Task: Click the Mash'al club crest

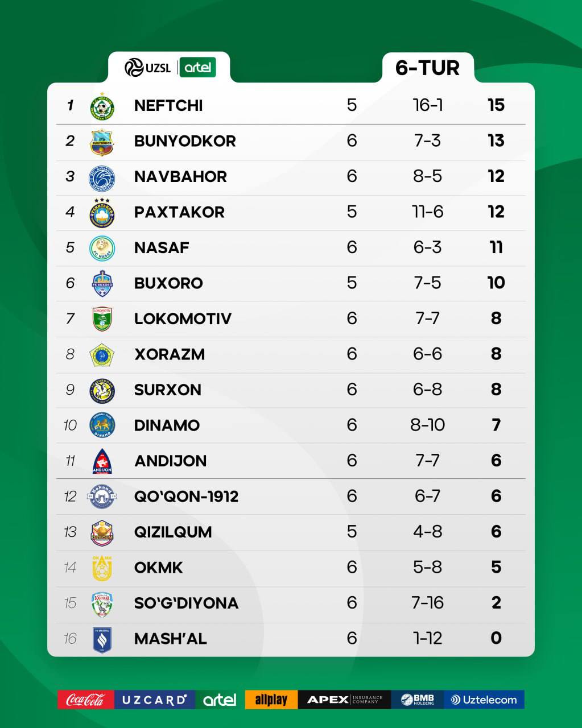Action: 102,639
